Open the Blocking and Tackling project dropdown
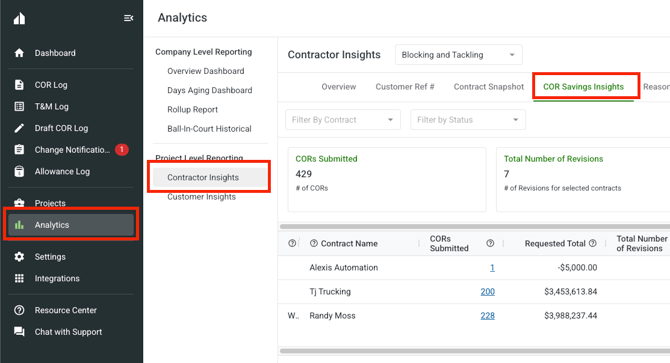 458,55
